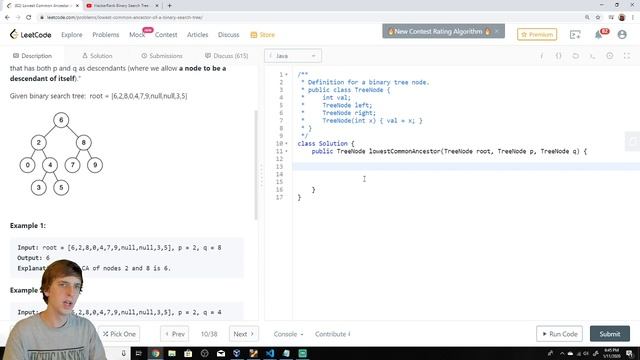Dismiss the New Contest Rating Algorithm banner
This screenshot has width=640, height=360.
point(497,31)
